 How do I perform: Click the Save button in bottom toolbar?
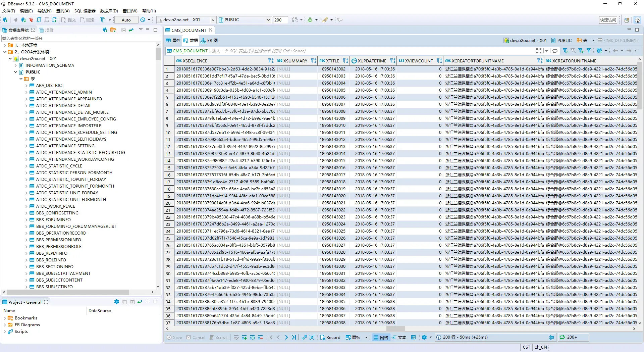coord(174,337)
